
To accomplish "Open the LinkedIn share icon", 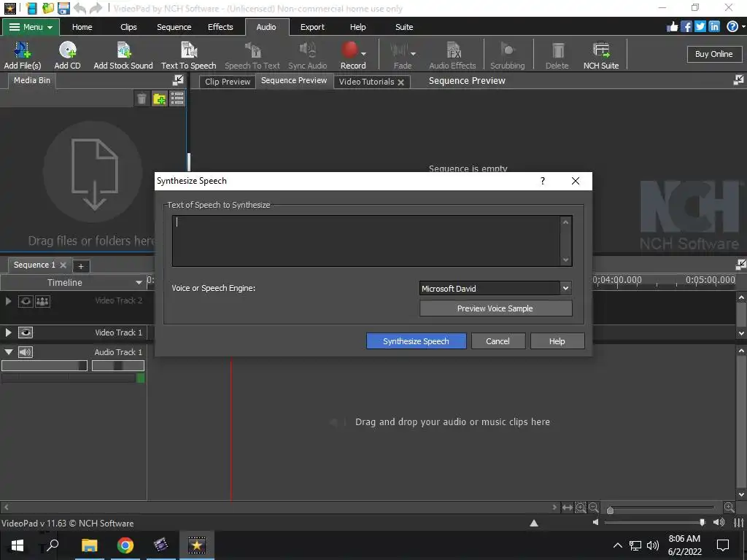I will [x=713, y=27].
